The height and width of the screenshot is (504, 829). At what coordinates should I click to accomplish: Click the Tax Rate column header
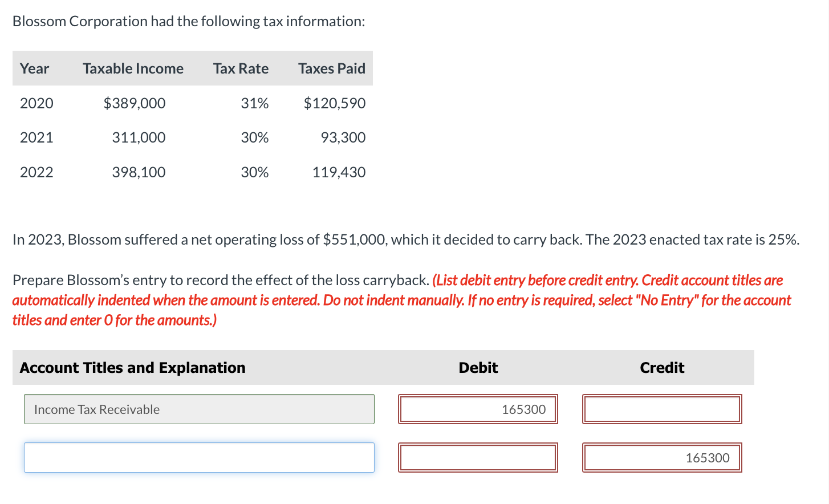(241, 68)
